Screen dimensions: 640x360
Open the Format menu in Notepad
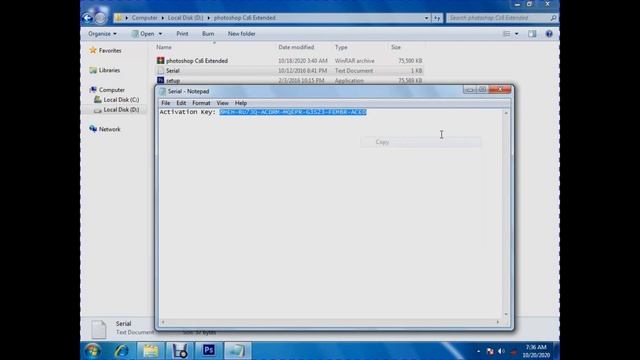click(x=201, y=103)
